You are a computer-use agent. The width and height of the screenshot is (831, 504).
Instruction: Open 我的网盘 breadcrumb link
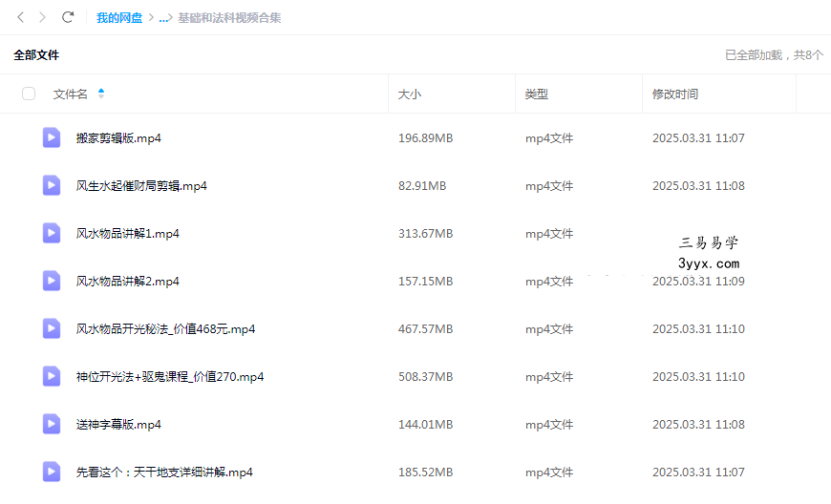[x=119, y=18]
